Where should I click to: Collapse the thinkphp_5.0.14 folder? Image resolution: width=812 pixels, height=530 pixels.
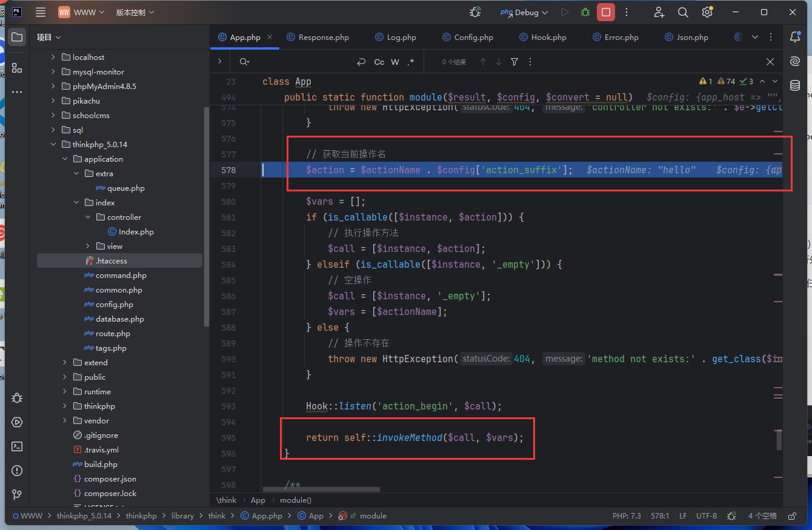click(x=54, y=144)
